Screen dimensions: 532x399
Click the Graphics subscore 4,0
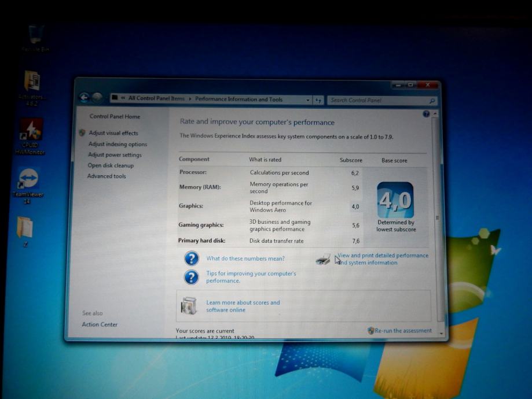click(355, 206)
